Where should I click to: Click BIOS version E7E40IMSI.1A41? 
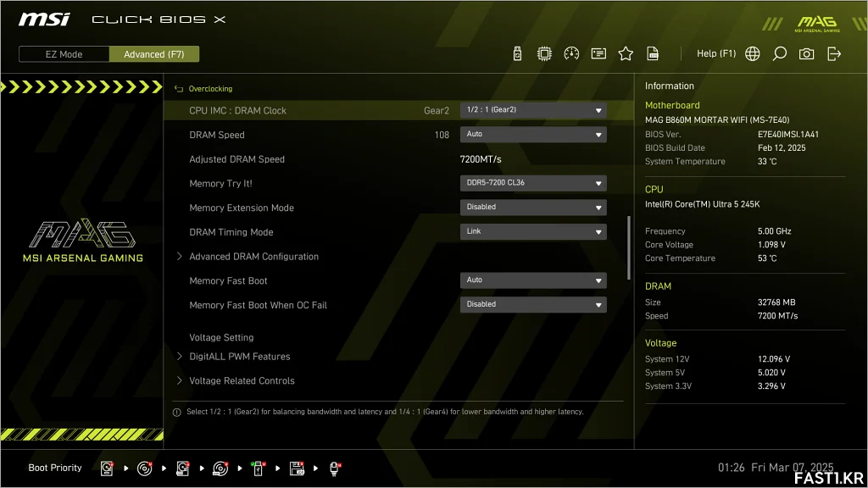[x=787, y=135]
